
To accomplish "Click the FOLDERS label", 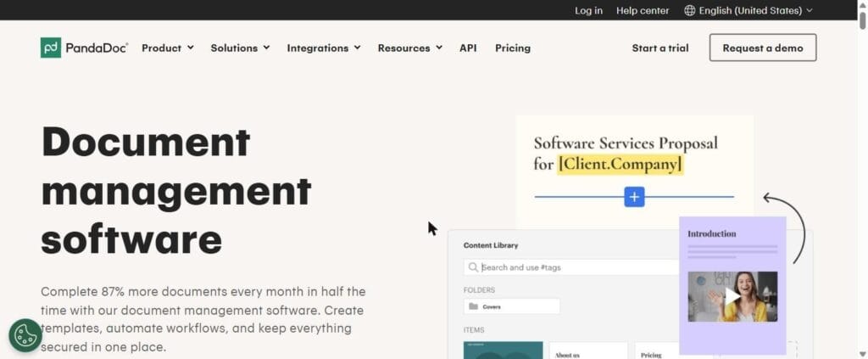I will tap(480, 289).
